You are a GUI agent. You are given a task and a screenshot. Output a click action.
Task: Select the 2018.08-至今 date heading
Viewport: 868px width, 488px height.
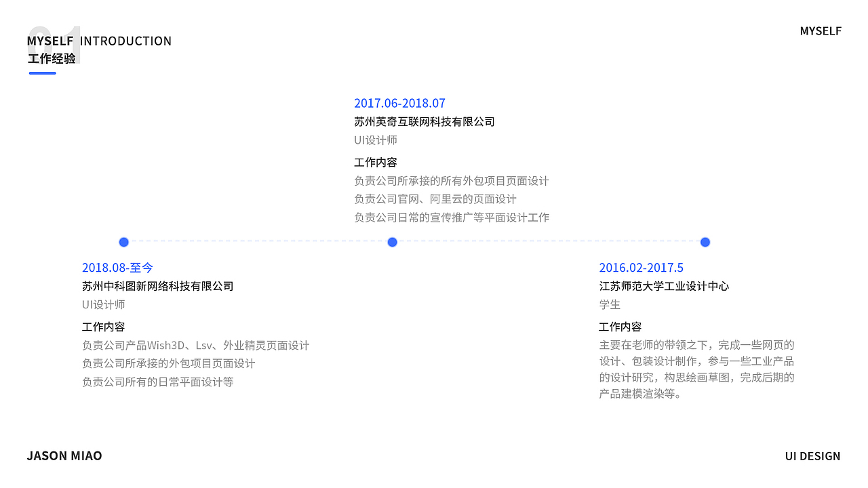(117, 267)
